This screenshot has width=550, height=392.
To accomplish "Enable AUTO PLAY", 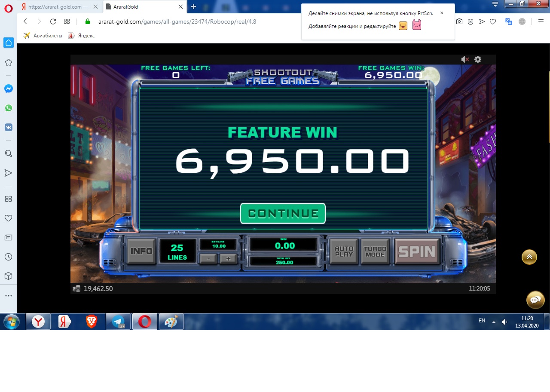I will click(x=344, y=251).
